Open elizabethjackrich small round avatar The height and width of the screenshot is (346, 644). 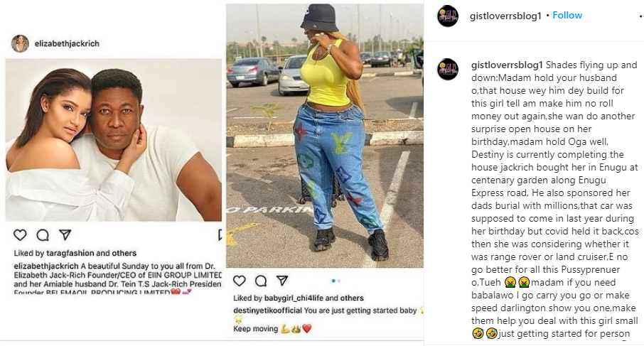click(x=20, y=43)
